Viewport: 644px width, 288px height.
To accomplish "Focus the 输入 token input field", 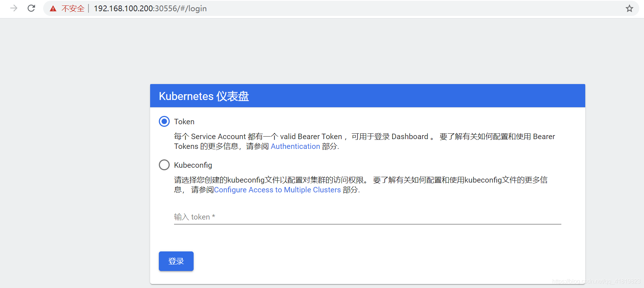I will point(367,217).
